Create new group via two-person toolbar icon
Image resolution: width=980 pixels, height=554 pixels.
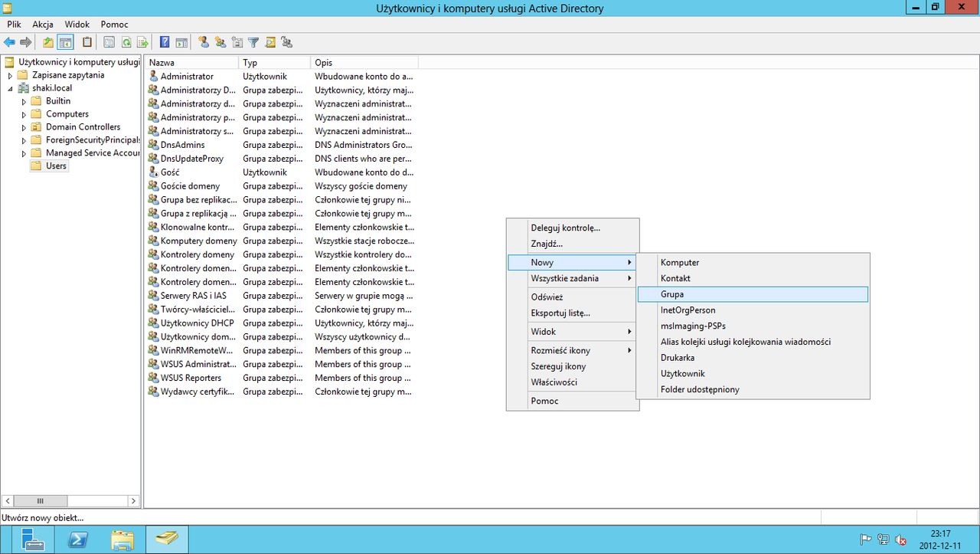[220, 42]
